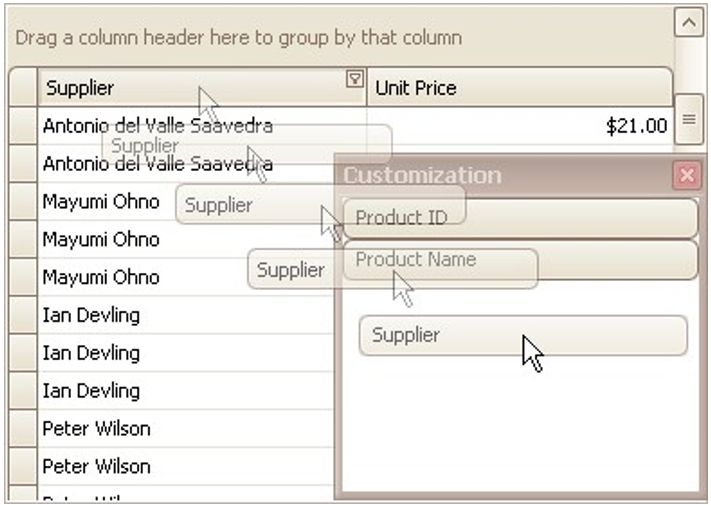Click the Unit Price column header
Image resolution: width=711 pixels, height=505 pixels.
(x=518, y=88)
